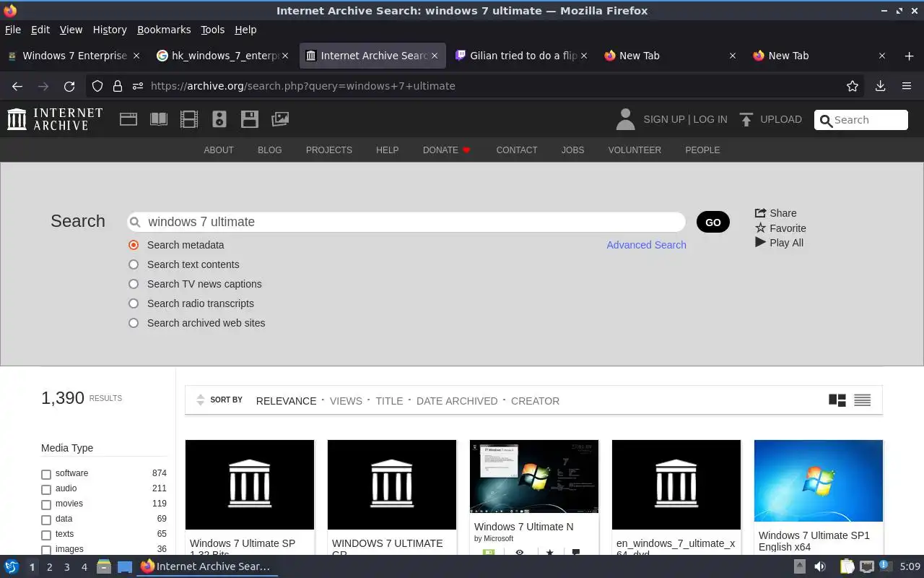The width and height of the screenshot is (924, 578).
Task: Switch to Gilian tried to do a flip tab
Action: pyautogui.click(x=522, y=56)
